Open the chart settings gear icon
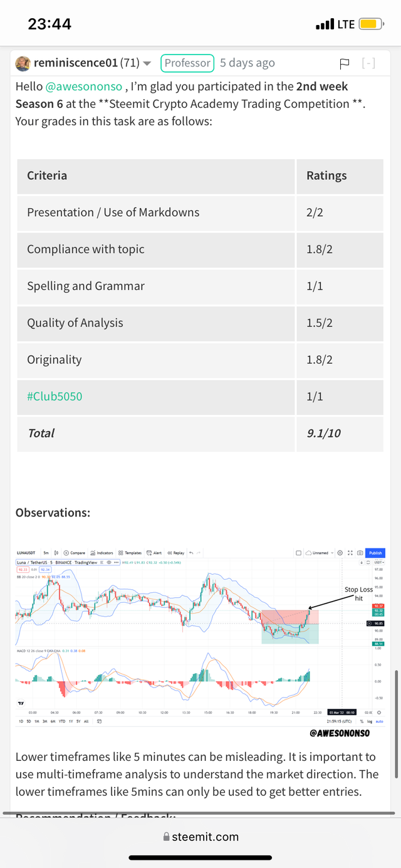The width and height of the screenshot is (401, 868). click(x=340, y=553)
